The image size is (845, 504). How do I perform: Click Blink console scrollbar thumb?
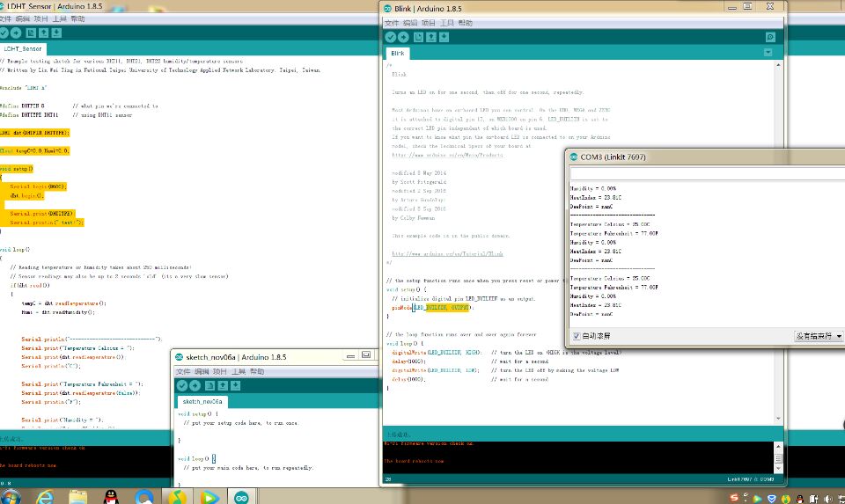778,458
